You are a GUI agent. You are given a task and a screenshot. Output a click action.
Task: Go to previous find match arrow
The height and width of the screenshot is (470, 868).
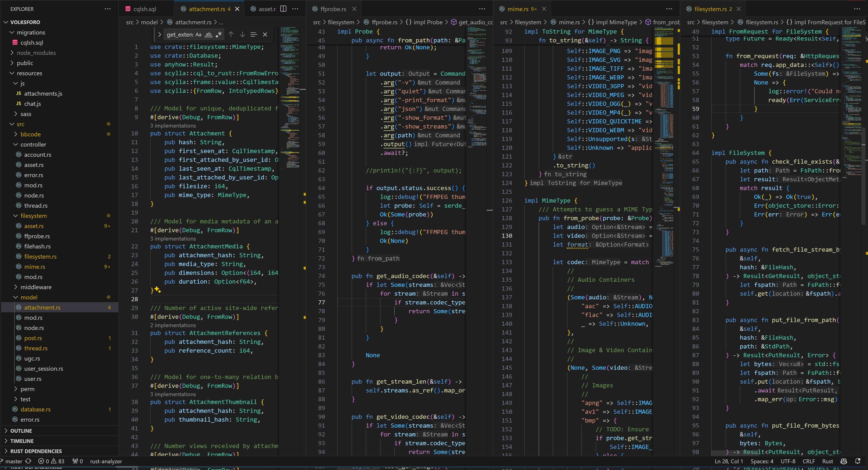click(x=231, y=34)
